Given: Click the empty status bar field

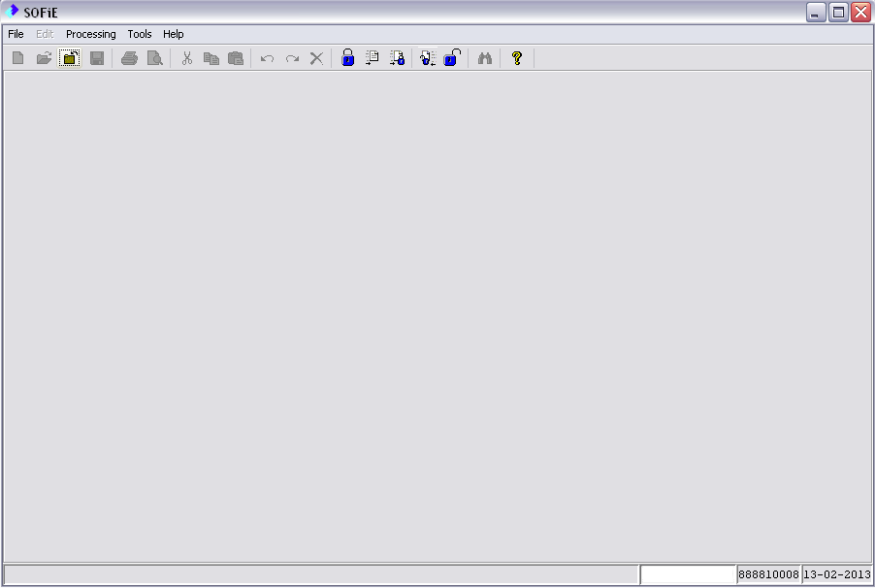Looking at the screenshot, I should coord(688,574).
